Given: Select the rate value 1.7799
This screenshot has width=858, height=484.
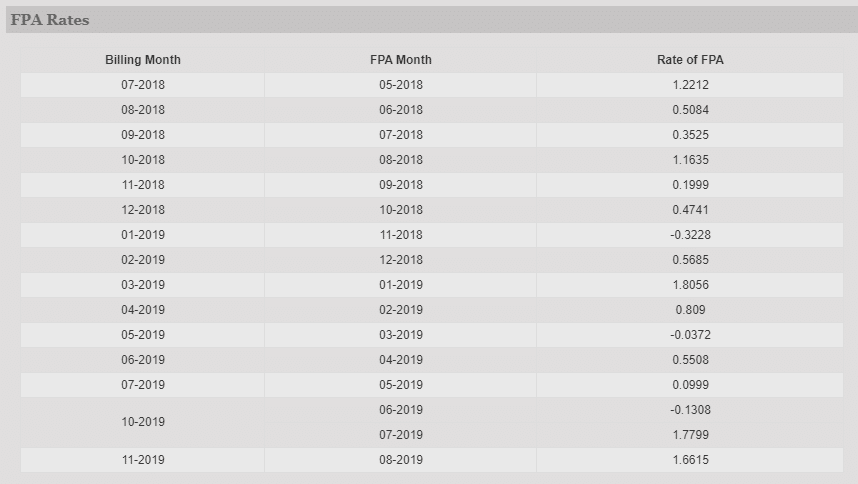Looking at the screenshot, I should click(x=690, y=435).
